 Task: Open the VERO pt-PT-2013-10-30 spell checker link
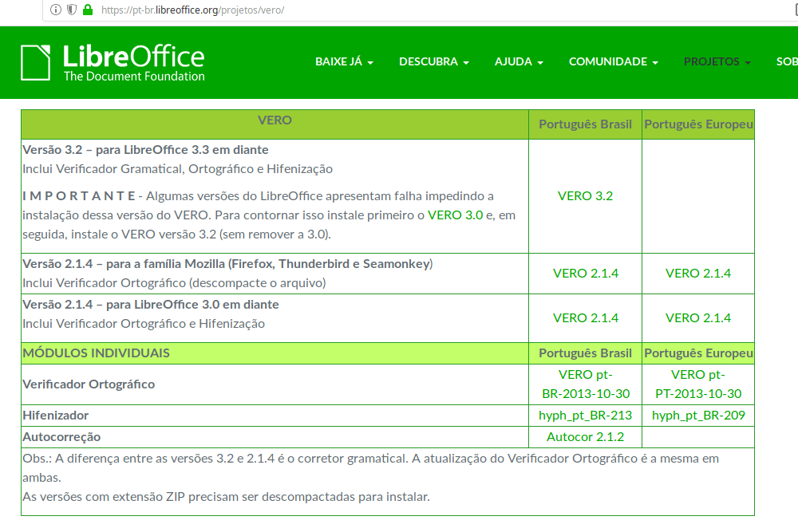pyautogui.click(x=697, y=384)
